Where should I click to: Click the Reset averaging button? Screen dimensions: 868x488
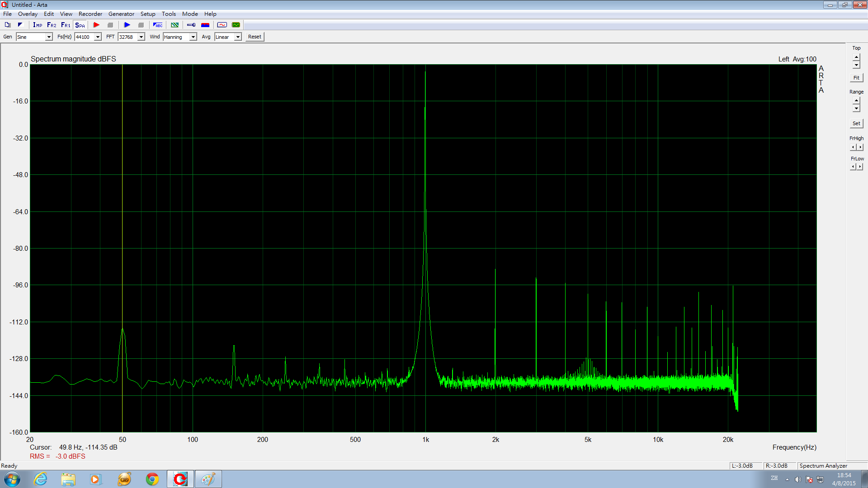coord(255,37)
